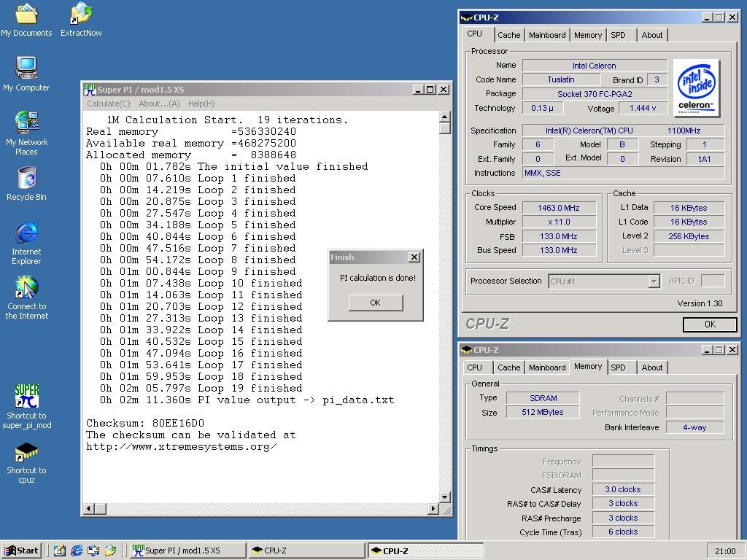Viewport: 747px width, 560px height.
Task: Switch to Memory tab in top CPU-Z
Action: (x=588, y=35)
